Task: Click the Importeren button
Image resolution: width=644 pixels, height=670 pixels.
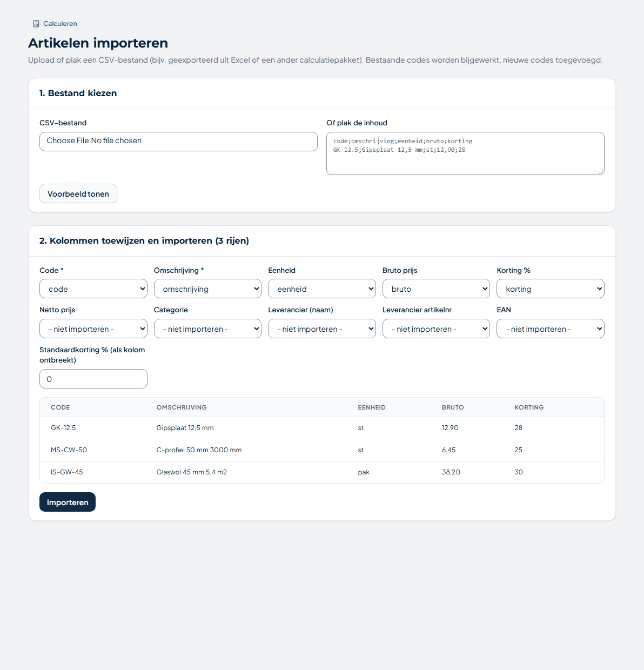Action: pos(68,502)
